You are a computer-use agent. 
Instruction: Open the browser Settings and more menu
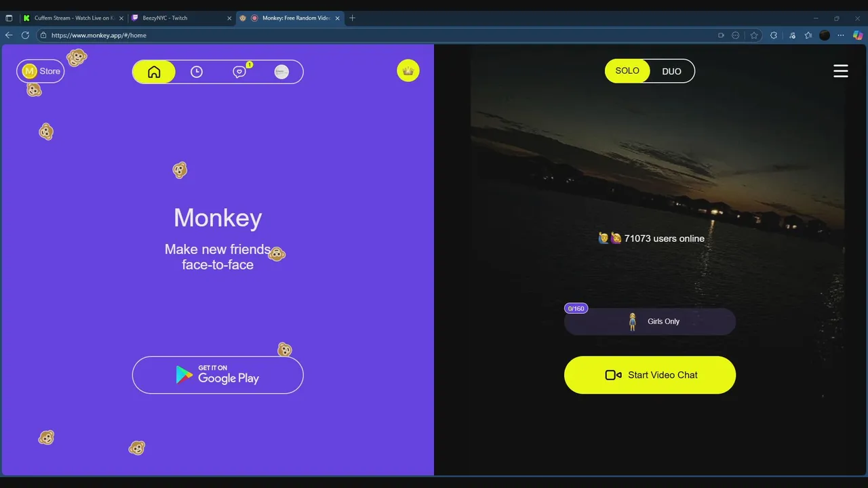coord(842,35)
